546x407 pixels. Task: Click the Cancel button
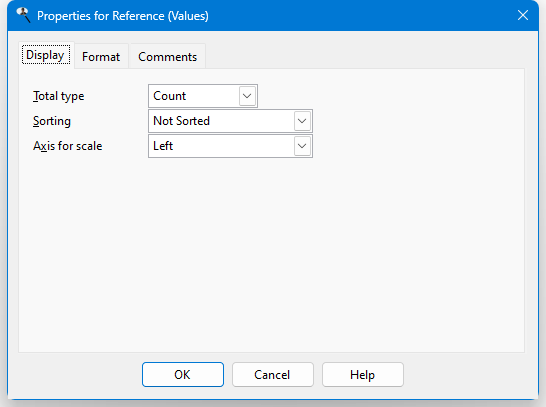(x=273, y=375)
